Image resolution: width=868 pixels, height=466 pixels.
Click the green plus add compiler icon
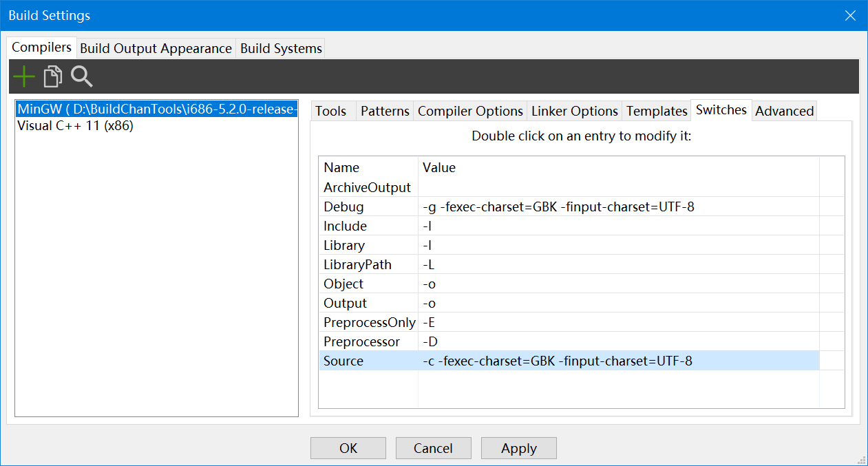click(x=24, y=76)
